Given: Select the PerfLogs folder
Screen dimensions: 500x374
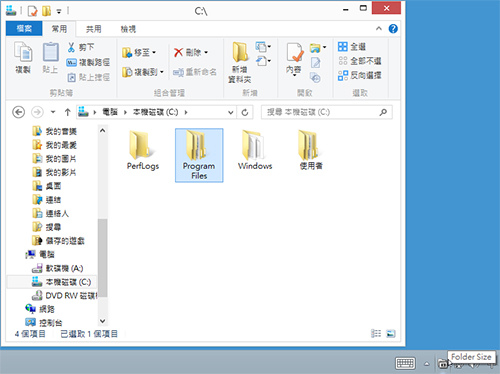Looking at the screenshot, I should click(143, 151).
